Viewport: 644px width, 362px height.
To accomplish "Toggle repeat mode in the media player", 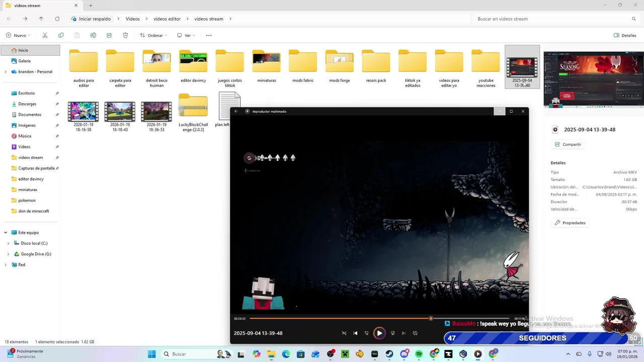I will click(x=415, y=333).
